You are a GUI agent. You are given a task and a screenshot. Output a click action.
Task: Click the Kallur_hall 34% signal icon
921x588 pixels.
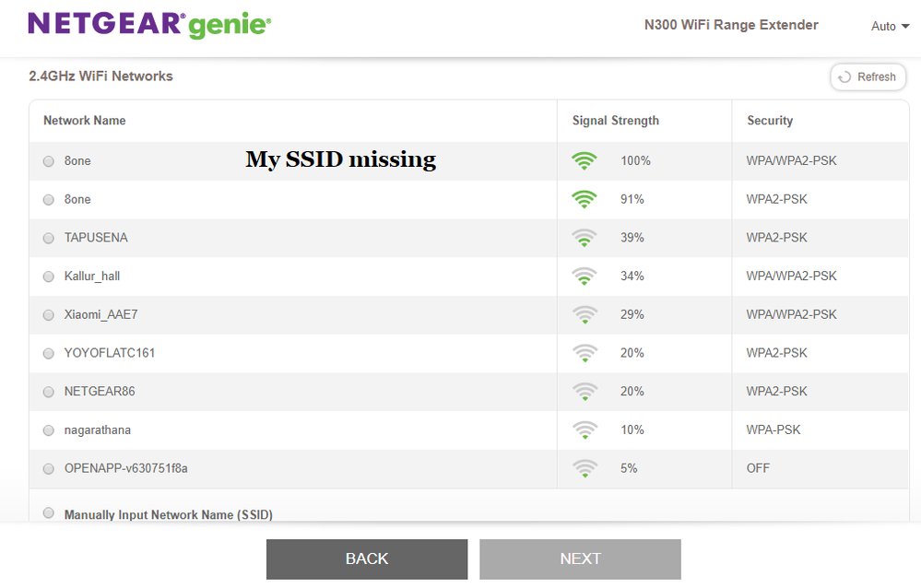(584, 276)
